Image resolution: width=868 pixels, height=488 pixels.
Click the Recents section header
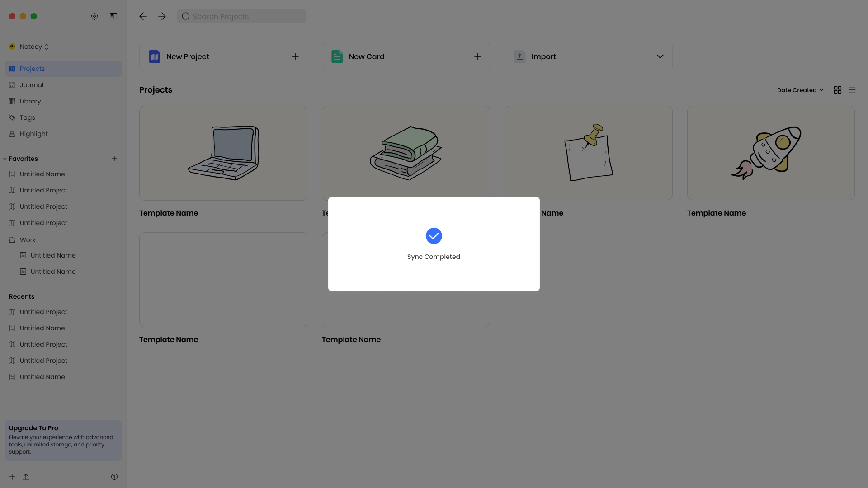point(22,296)
